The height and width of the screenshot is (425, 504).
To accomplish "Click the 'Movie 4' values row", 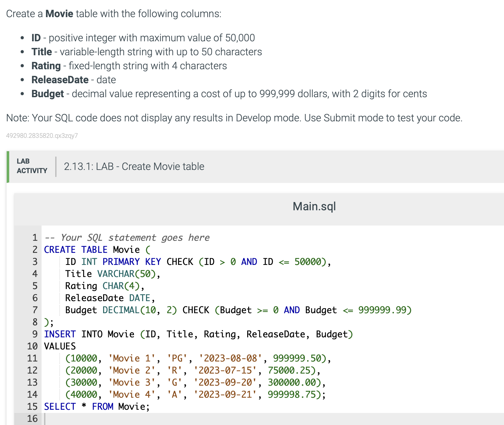I will 196,395.
